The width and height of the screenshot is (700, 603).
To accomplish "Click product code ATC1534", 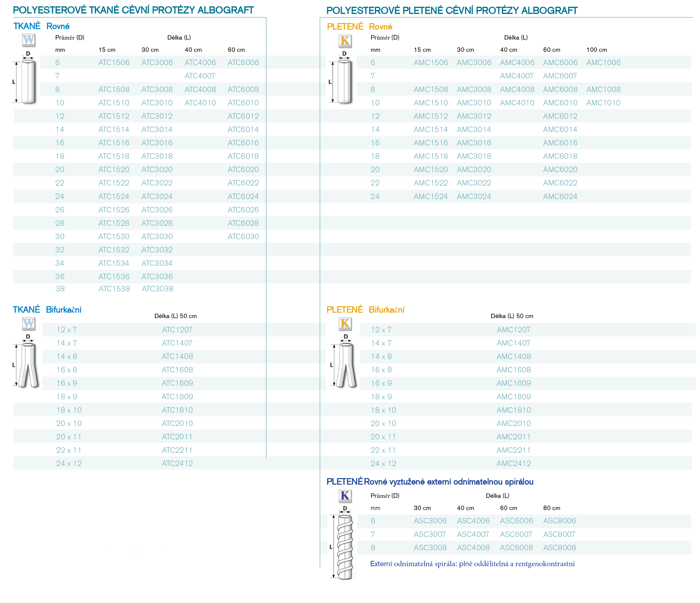I will tap(114, 263).
